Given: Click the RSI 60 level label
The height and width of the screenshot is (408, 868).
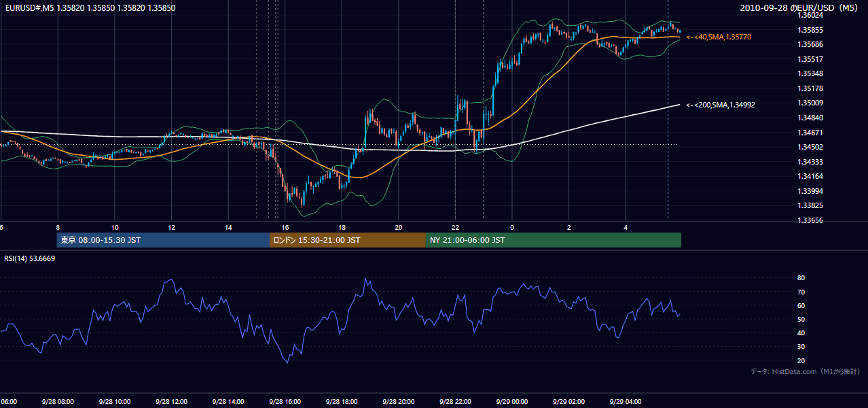Looking at the screenshot, I should (x=801, y=305).
